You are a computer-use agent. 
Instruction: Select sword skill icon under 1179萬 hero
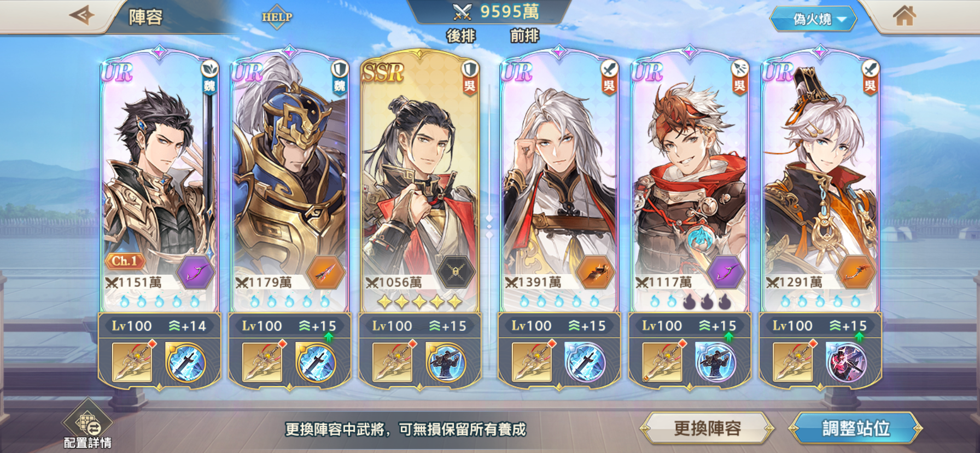(315, 363)
